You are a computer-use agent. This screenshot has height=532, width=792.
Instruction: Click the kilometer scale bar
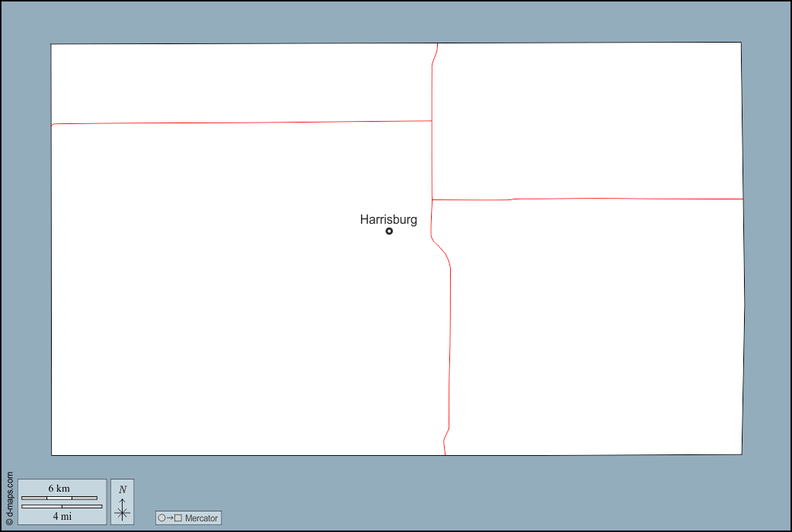59,498
